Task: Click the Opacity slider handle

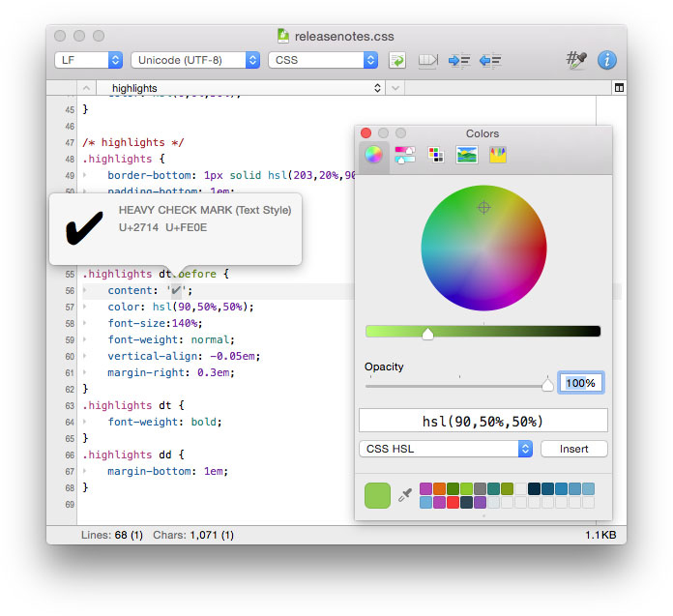Action: (547, 384)
